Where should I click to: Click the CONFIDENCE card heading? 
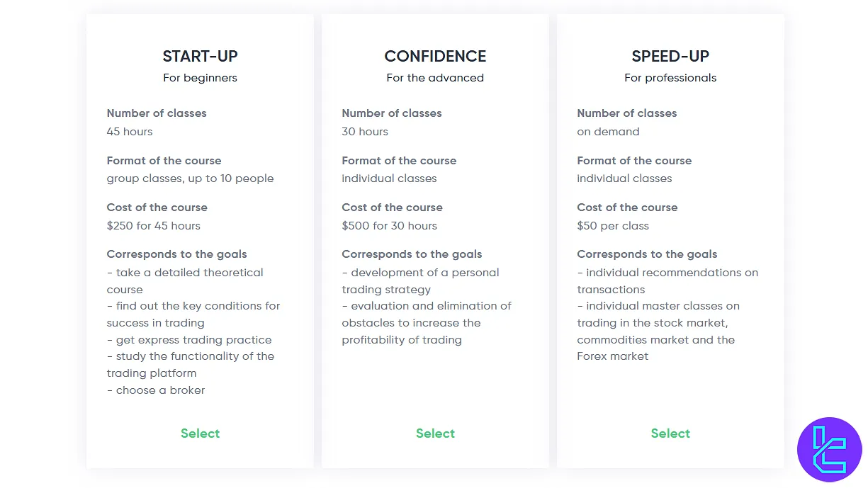tap(435, 57)
